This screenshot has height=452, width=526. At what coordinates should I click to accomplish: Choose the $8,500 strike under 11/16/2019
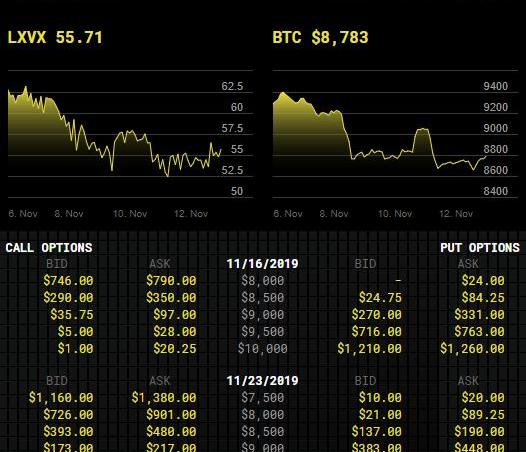click(262, 298)
